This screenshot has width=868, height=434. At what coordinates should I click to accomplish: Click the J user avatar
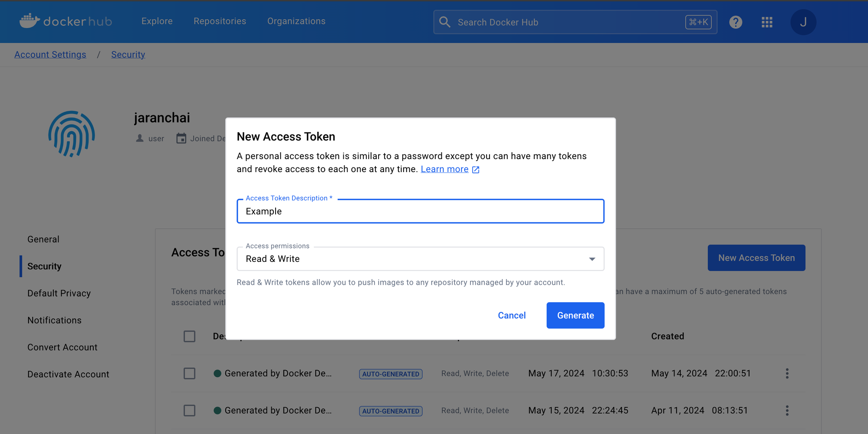pos(803,22)
